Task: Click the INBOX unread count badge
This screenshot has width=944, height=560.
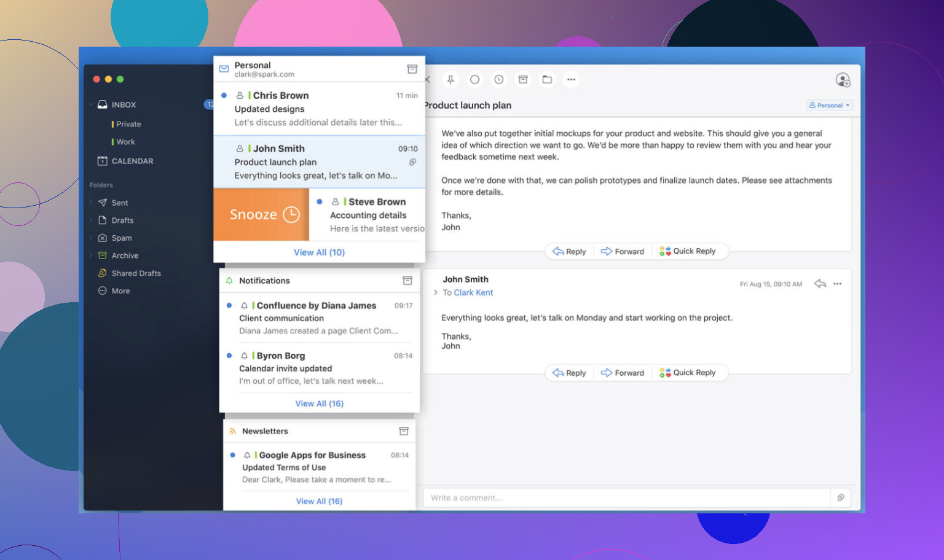Action: pyautogui.click(x=208, y=104)
